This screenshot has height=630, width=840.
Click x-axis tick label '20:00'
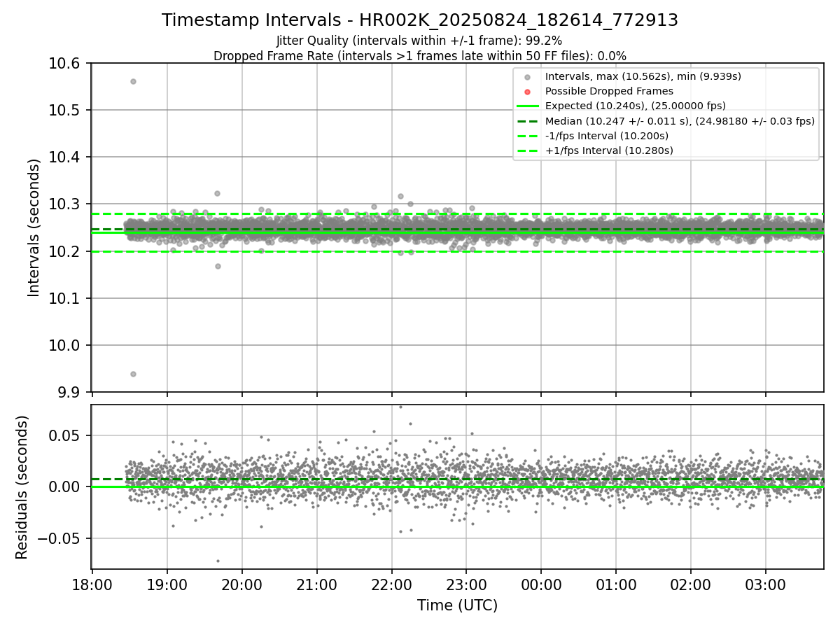pos(242,584)
